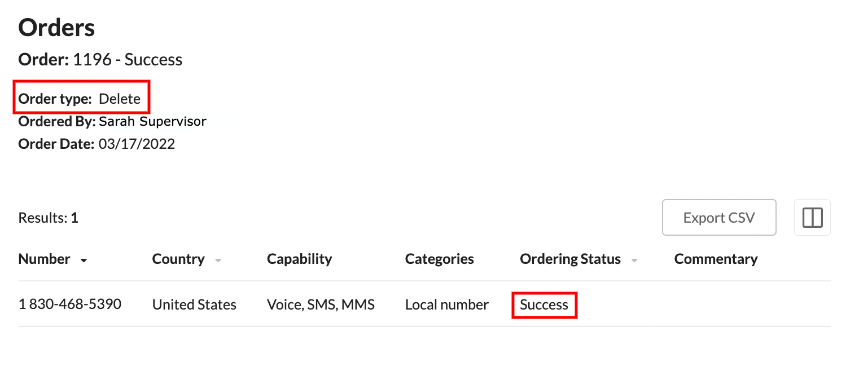The height and width of the screenshot is (371, 868).
Task: Click the Success status in the row
Action: (x=544, y=305)
